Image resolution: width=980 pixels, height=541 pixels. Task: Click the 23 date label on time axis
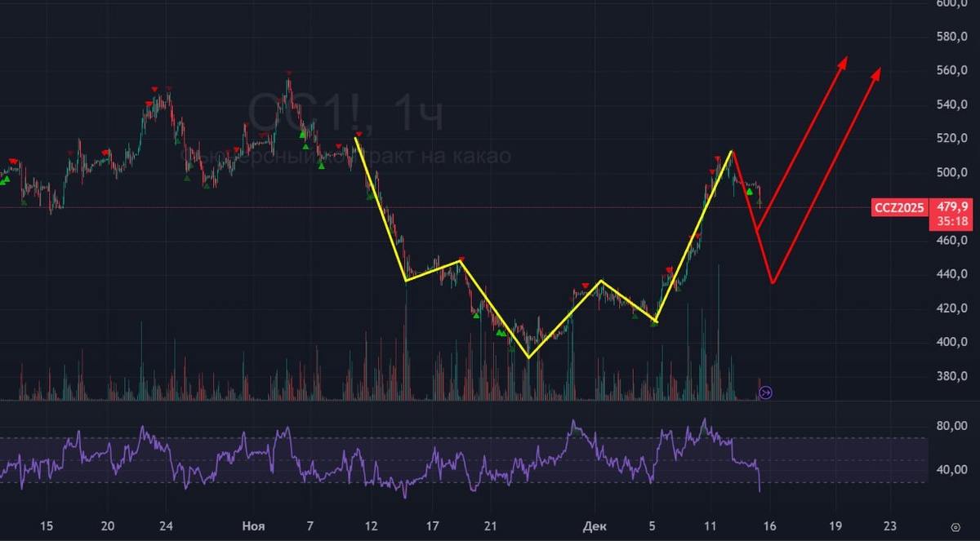(889, 525)
